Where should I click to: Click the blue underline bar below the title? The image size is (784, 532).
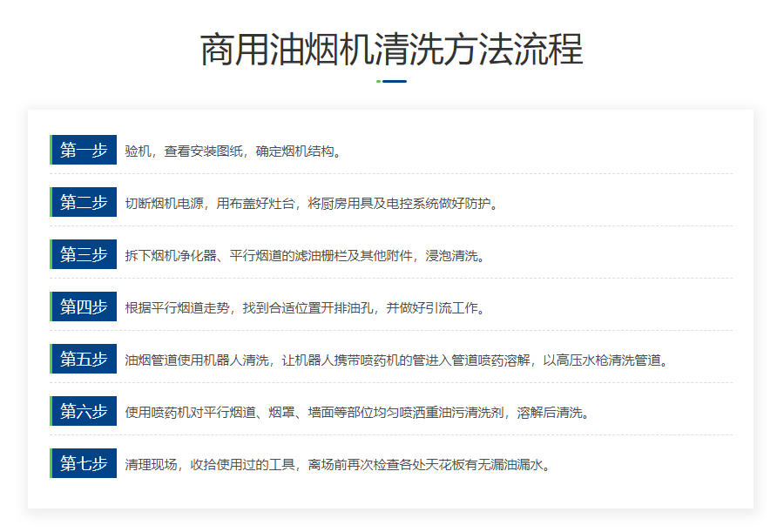(395, 81)
